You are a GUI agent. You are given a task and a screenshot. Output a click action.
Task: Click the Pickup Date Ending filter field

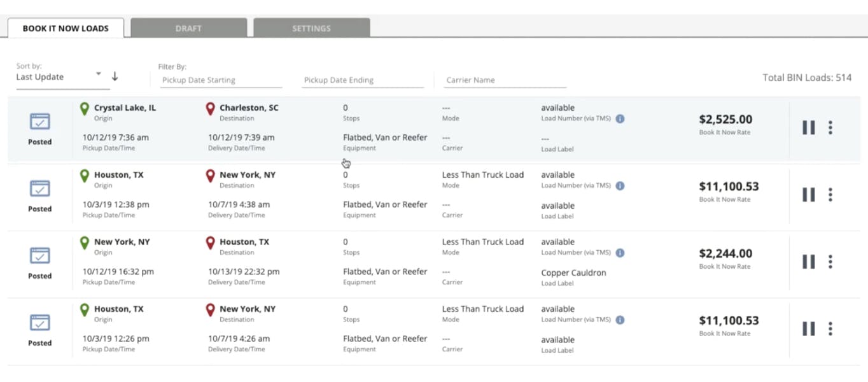(363, 80)
